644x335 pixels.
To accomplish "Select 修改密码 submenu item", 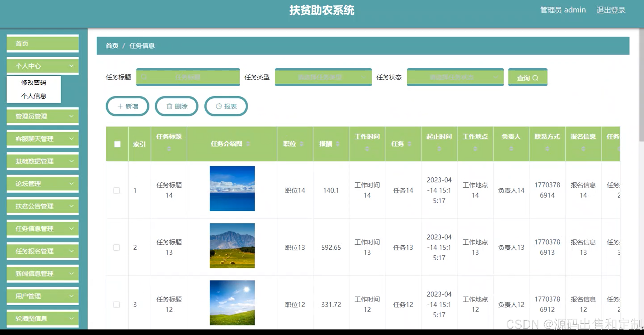I will coord(33,82).
